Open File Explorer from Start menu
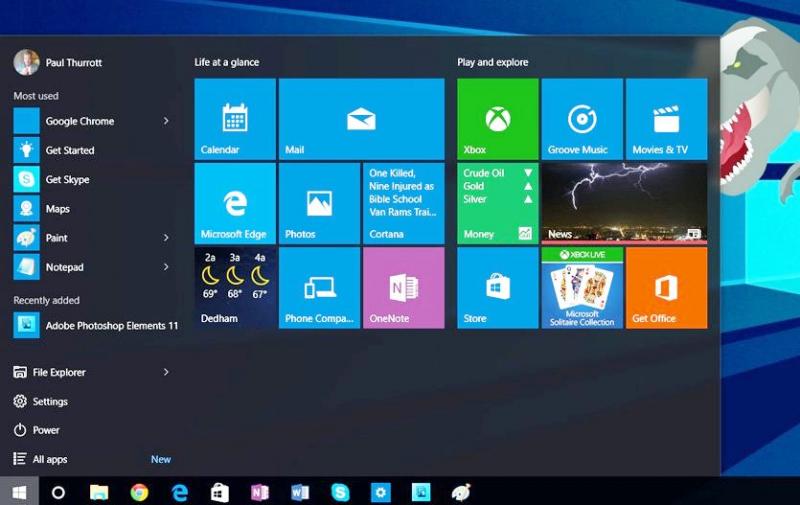 coord(49,372)
